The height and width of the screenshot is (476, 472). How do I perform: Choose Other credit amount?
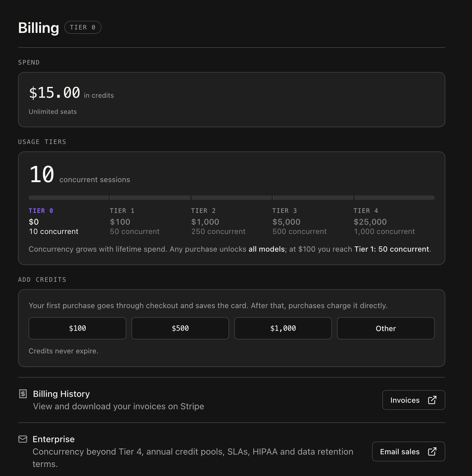point(386,328)
